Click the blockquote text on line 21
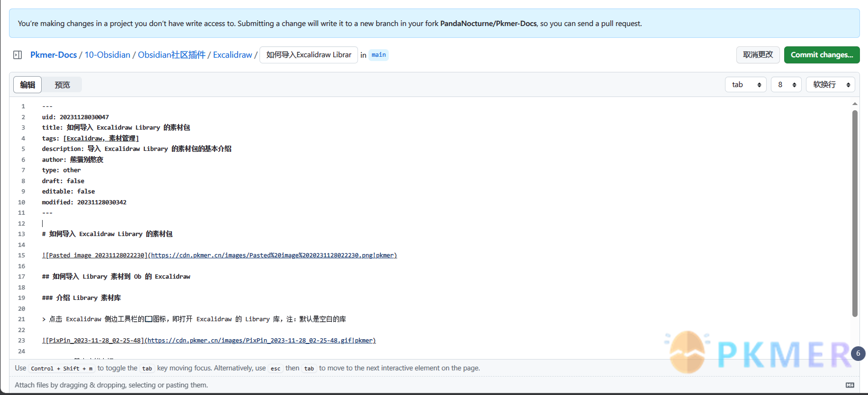The height and width of the screenshot is (395, 868). (194, 319)
